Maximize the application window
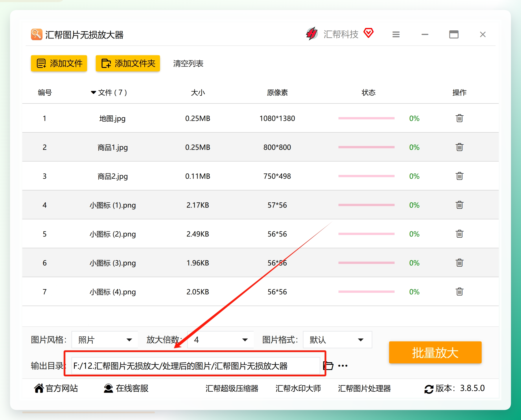This screenshot has height=420, width=521. coord(454,34)
